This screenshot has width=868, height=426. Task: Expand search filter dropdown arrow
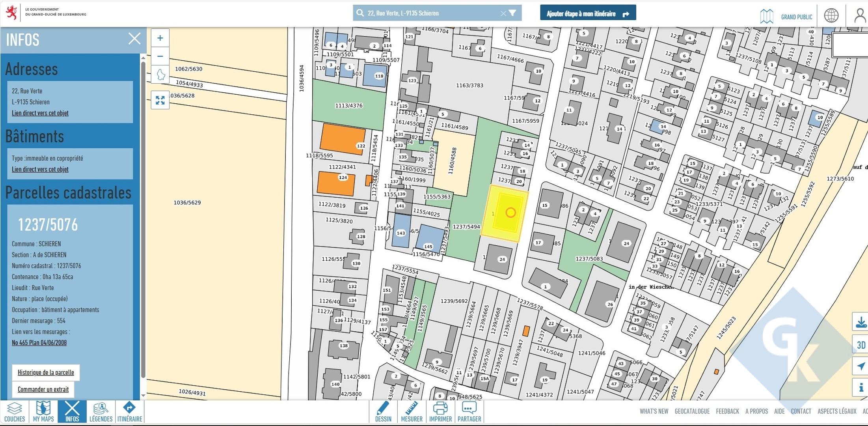pos(512,13)
